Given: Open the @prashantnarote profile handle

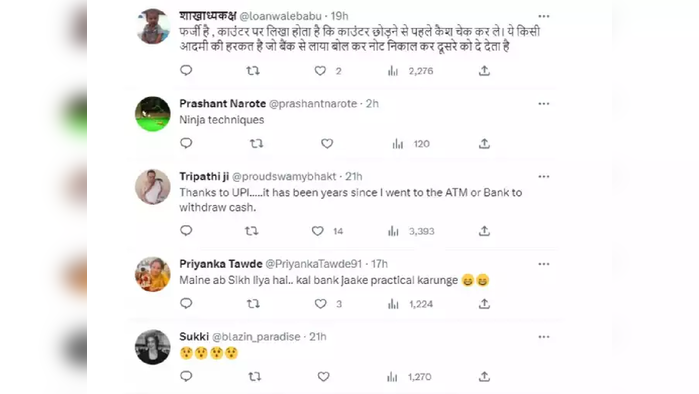Looking at the screenshot, I should coord(313,104).
